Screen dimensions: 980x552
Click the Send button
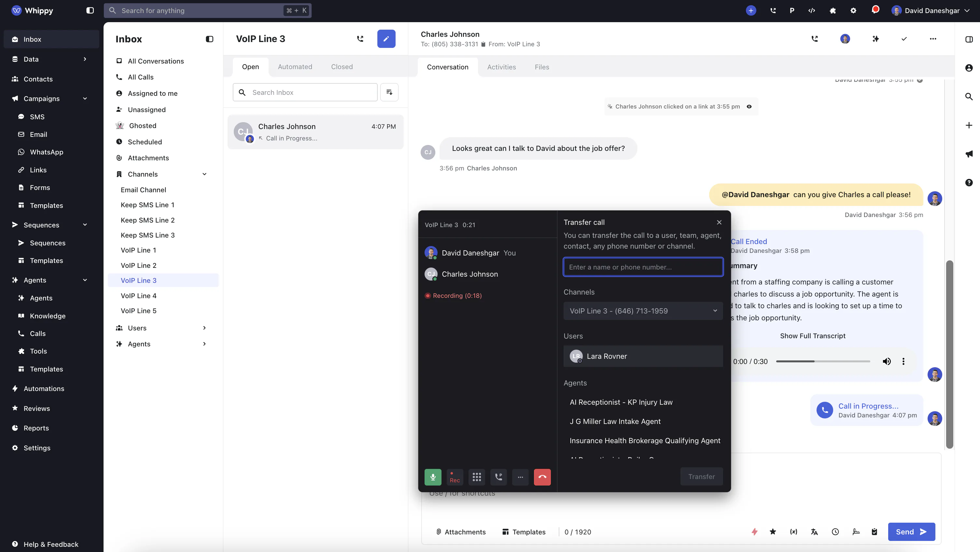pyautogui.click(x=911, y=531)
